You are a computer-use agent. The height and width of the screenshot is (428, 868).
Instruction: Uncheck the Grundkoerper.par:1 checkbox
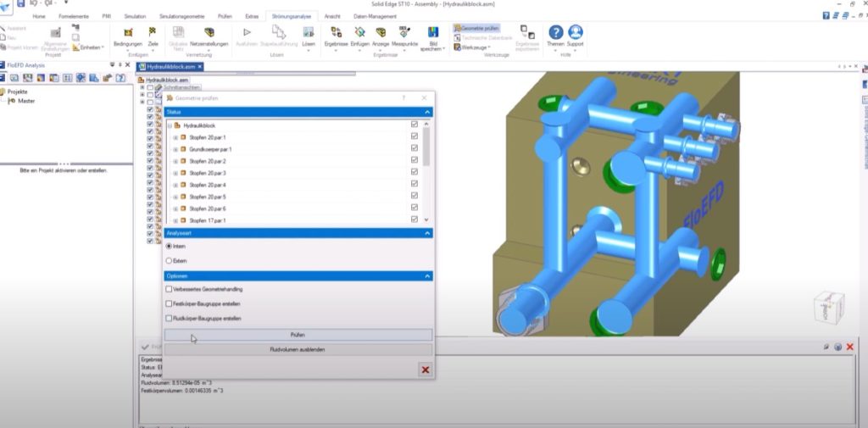click(414, 148)
